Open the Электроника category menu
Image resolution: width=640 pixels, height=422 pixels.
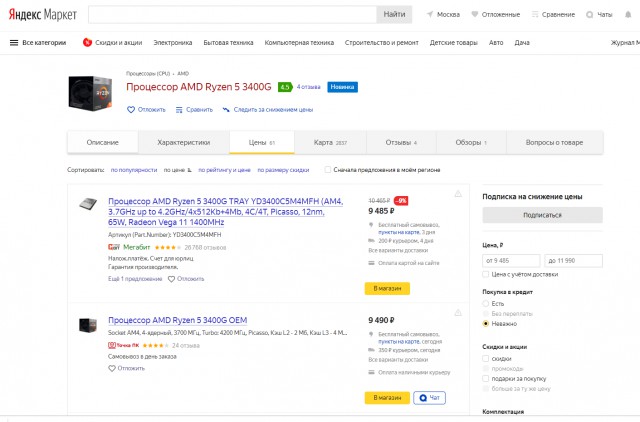tap(173, 42)
